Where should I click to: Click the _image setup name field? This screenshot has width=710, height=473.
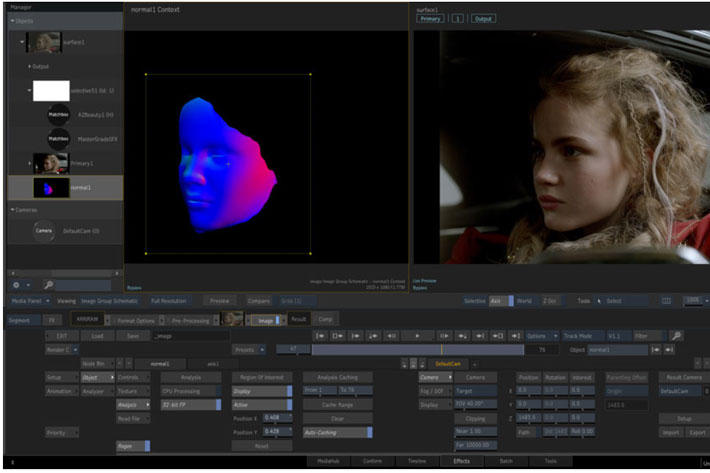(191, 336)
